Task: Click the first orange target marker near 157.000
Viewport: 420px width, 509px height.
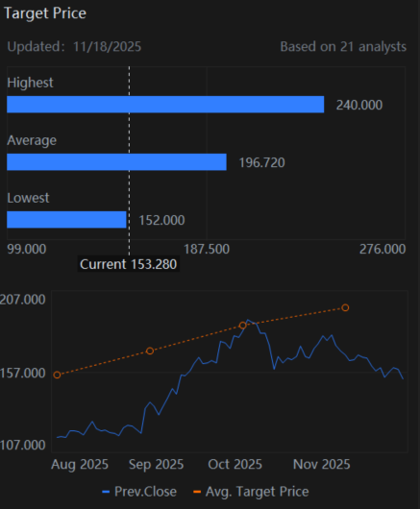Action: (x=57, y=375)
